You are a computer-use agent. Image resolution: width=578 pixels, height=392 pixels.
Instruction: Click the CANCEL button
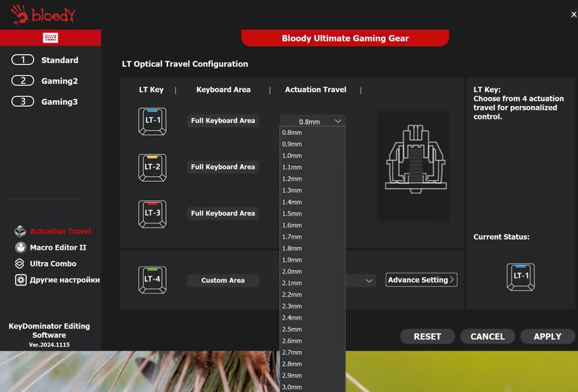tap(487, 337)
